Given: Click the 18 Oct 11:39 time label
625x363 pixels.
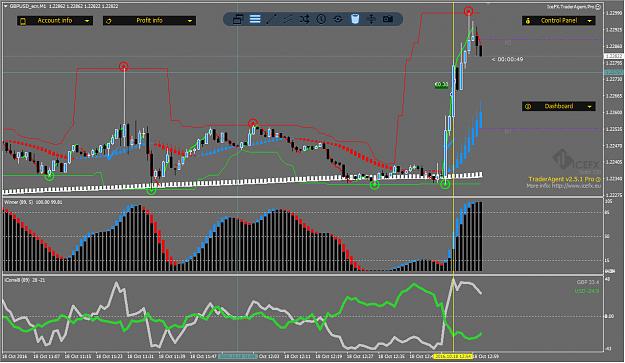Looking at the screenshot, I should coord(172,356).
